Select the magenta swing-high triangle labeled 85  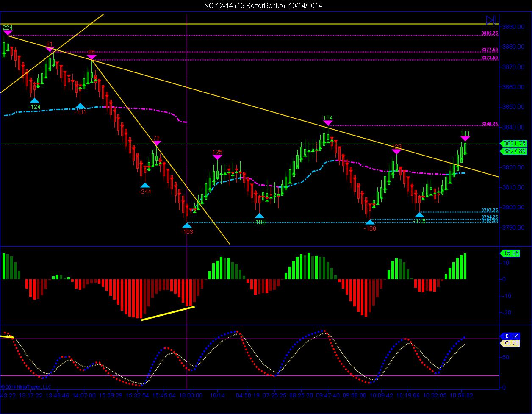pyautogui.click(x=91, y=57)
